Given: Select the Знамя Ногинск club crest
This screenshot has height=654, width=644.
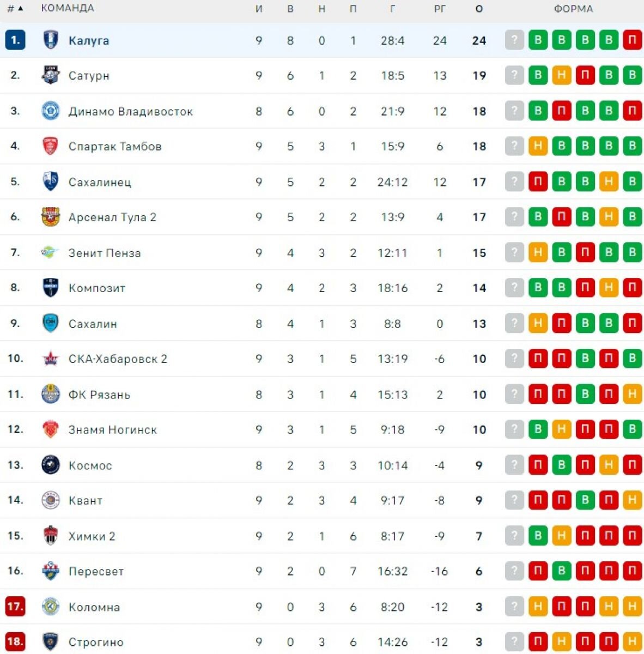Looking at the screenshot, I should (51, 429).
